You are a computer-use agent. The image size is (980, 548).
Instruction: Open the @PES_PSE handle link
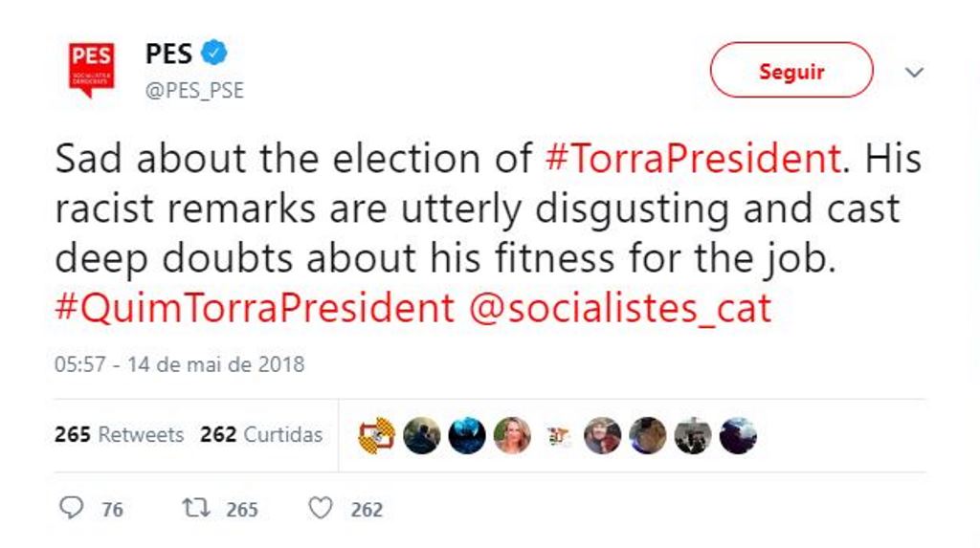click(x=194, y=91)
